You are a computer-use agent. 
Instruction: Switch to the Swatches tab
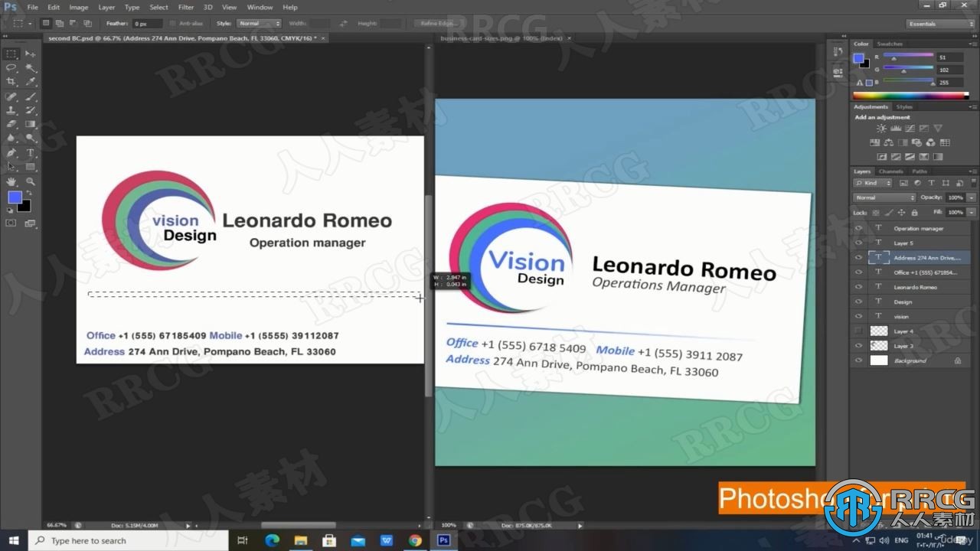pyautogui.click(x=890, y=44)
